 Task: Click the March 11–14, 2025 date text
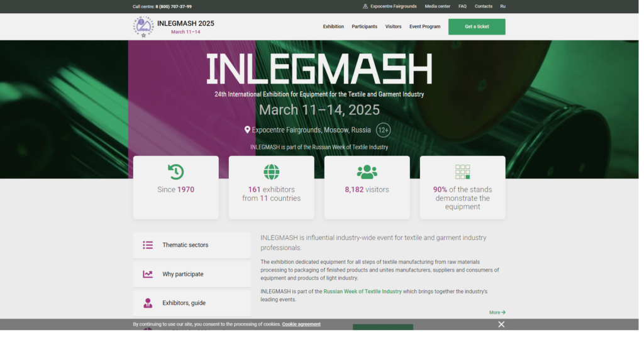[x=319, y=110]
